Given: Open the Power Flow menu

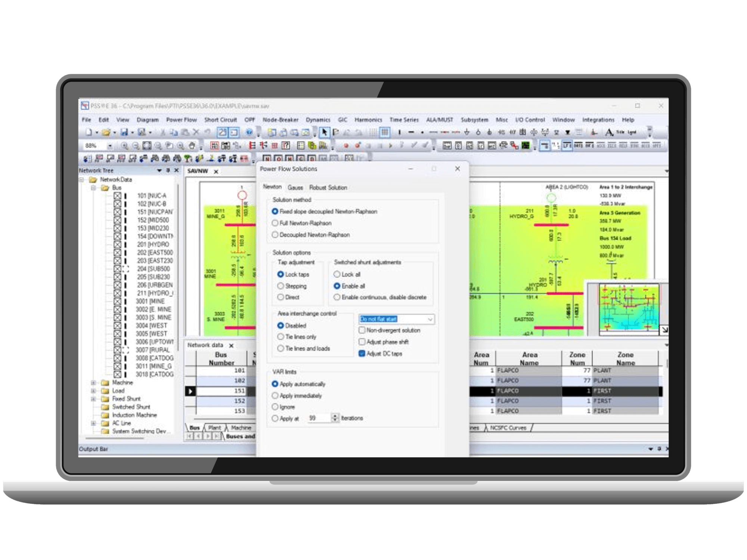Looking at the screenshot, I should pos(181,120).
